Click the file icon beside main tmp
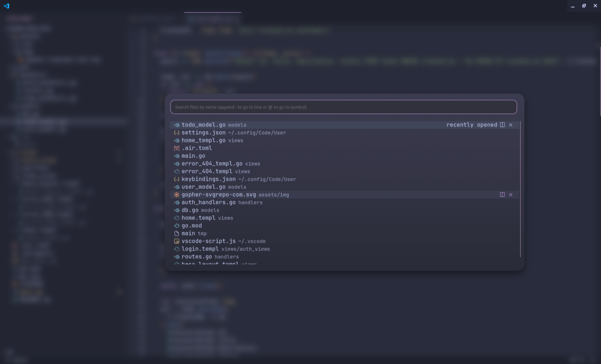The height and width of the screenshot is (364, 601). (177, 233)
